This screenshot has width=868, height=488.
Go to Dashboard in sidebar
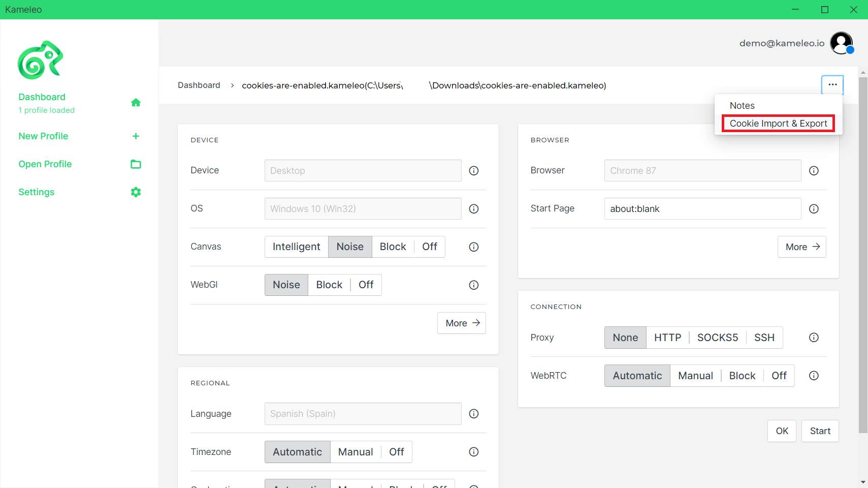pyautogui.click(x=42, y=97)
